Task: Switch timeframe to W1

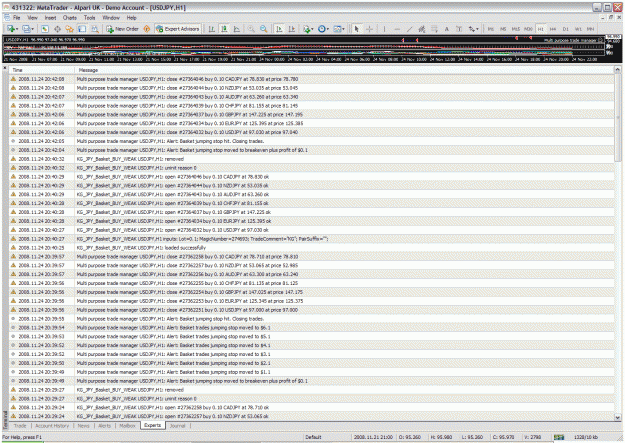Action: pos(578,29)
